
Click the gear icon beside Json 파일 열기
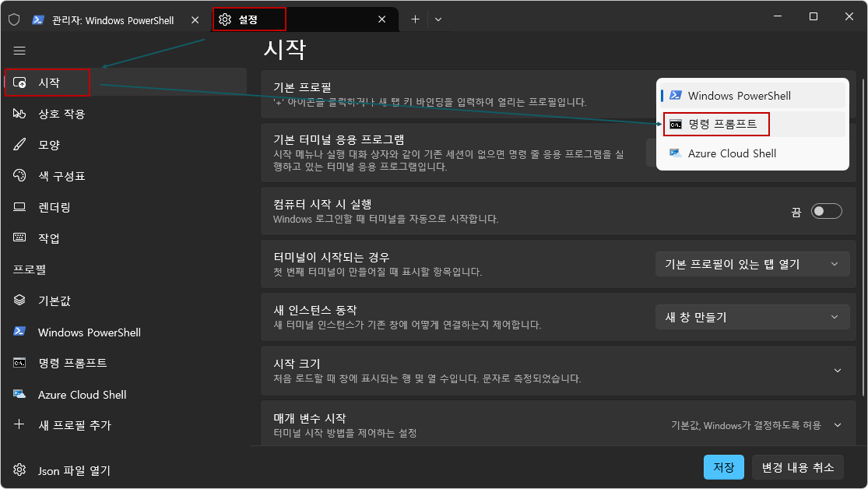point(19,470)
